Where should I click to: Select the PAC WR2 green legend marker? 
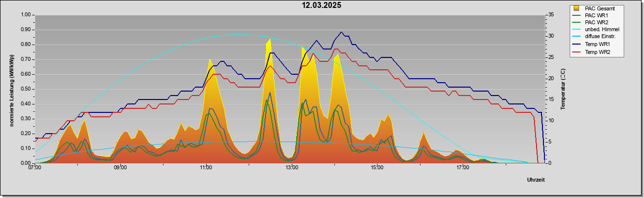point(577,22)
